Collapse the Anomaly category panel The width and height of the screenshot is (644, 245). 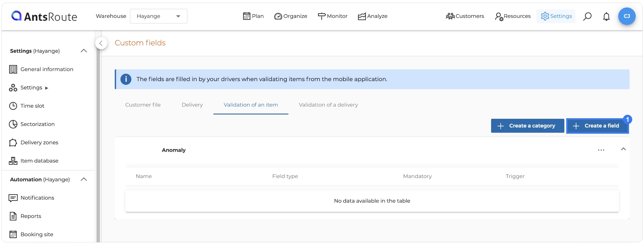[x=623, y=149]
